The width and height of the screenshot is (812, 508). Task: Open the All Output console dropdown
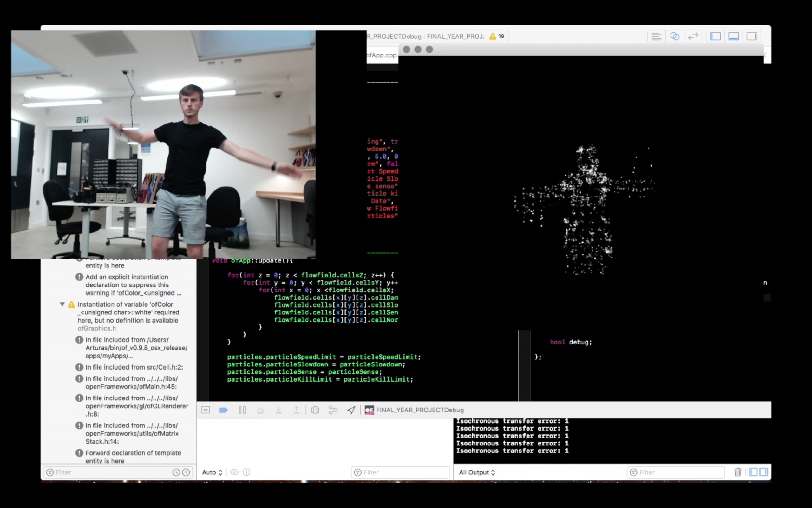pos(477,472)
